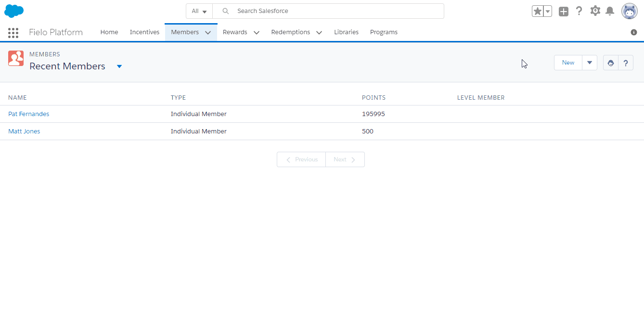This screenshot has width=644, height=316.
Task: Open the dropdown arrow beside New
Action: click(x=590, y=63)
